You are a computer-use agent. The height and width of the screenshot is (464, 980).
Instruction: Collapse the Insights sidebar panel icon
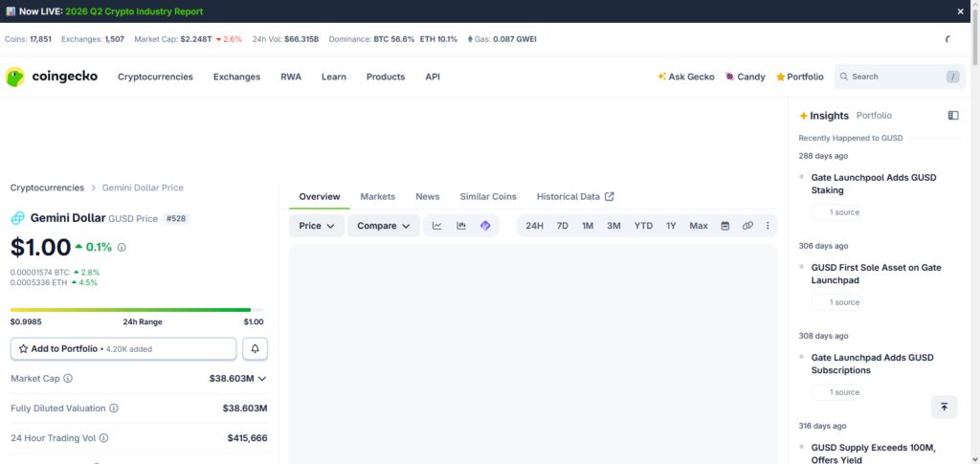[x=953, y=116]
